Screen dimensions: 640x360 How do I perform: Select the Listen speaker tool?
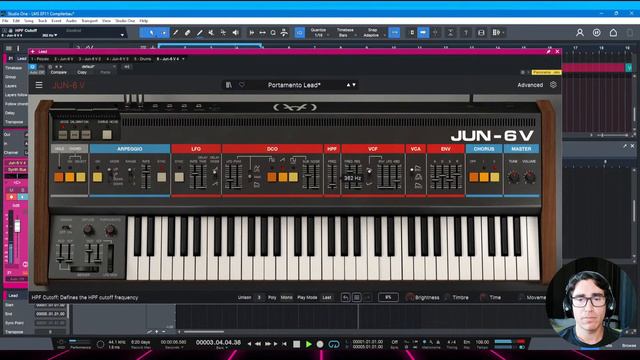coord(236,33)
